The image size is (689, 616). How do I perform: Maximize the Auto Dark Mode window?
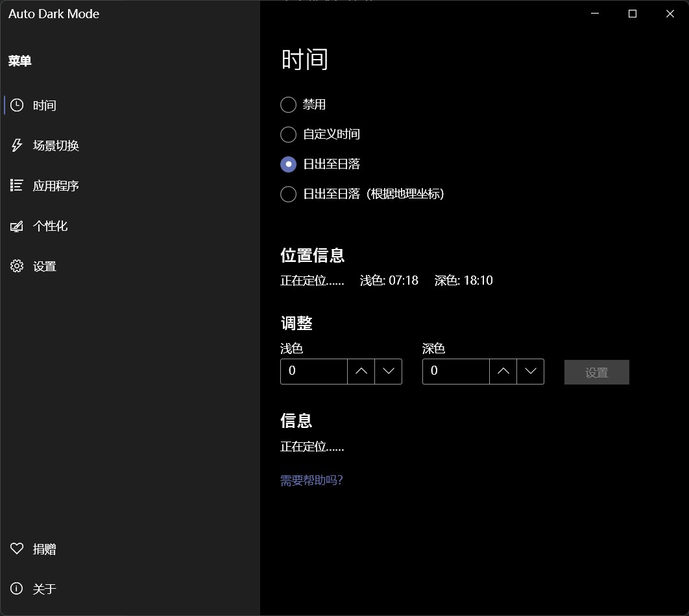[x=633, y=14]
